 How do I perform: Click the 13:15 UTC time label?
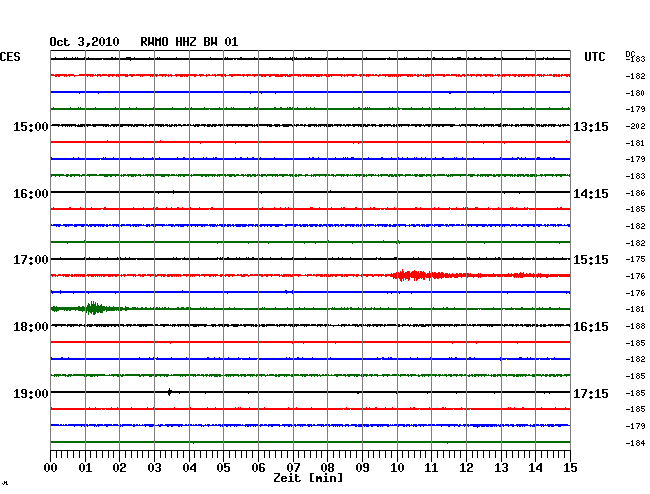[591, 126]
